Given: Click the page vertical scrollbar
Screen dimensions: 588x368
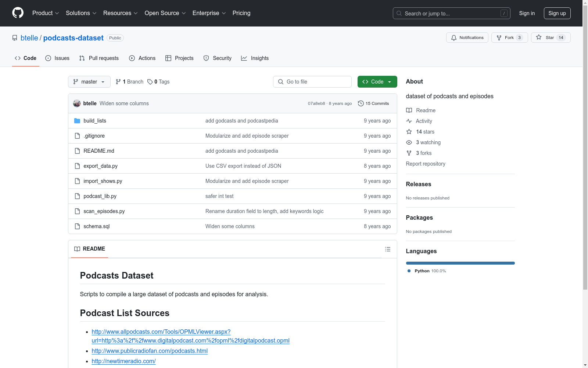Looking at the screenshot, I should click(x=585, y=147).
